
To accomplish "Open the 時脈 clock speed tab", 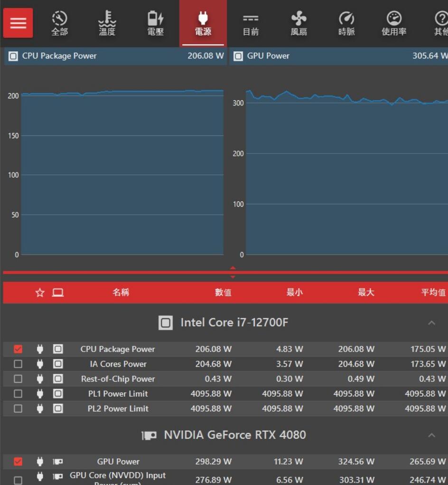I will coord(346,23).
